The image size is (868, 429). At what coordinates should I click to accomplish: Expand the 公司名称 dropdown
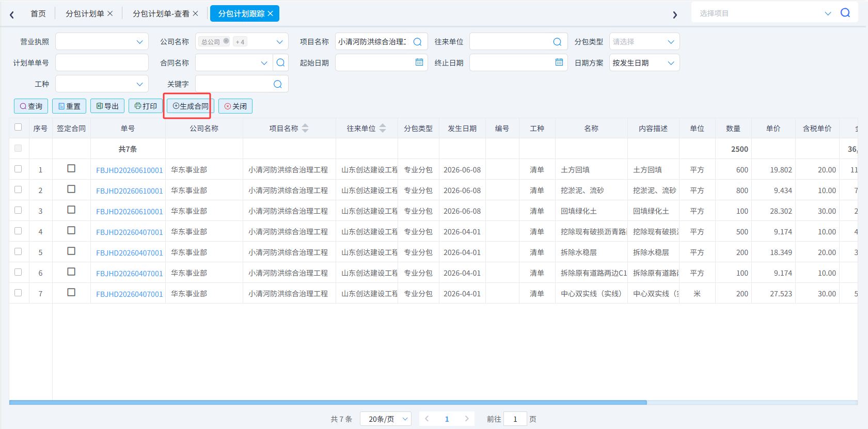(279, 42)
